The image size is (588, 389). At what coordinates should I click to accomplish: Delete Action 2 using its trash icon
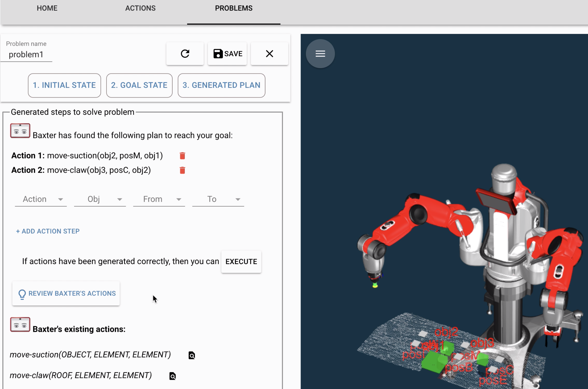(x=182, y=170)
